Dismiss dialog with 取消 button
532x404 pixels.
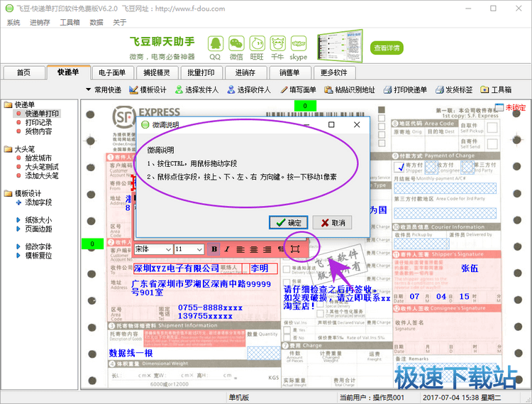click(332, 223)
